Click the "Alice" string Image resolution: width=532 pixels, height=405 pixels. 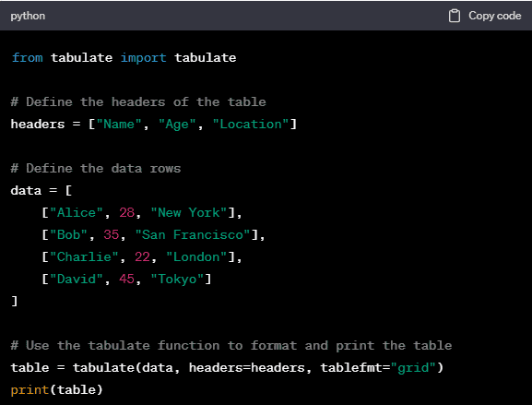click(x=77, y=213)
